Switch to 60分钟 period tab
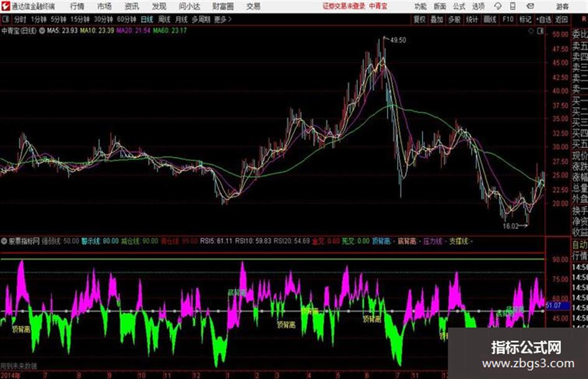This screenshot has width=588, height=379. [127, 19]
